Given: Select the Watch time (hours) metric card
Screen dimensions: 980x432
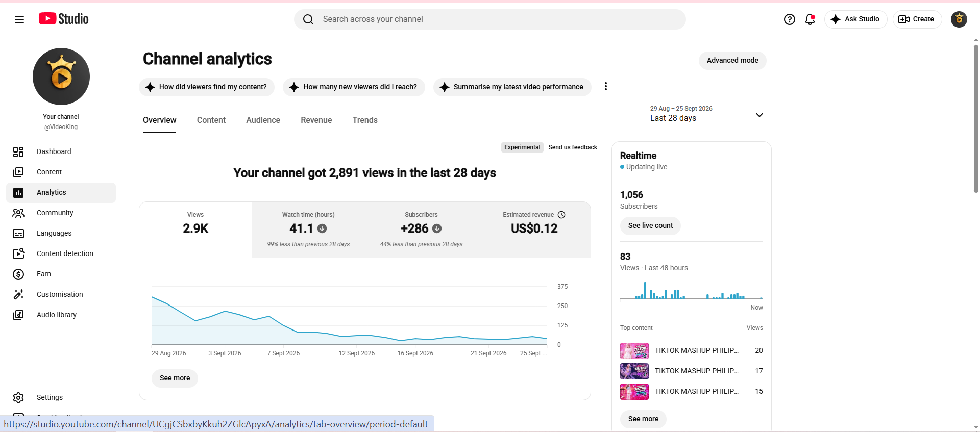Looking at the screenshot, I should click(x=308, y=230).
